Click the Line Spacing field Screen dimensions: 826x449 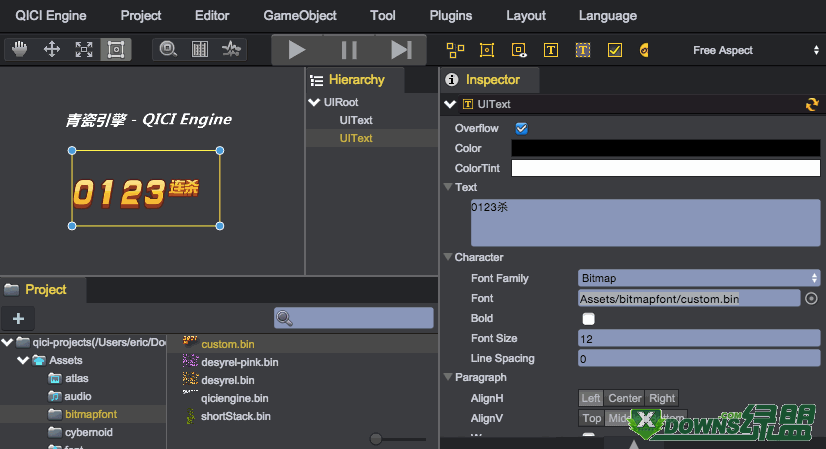point(699,358)
